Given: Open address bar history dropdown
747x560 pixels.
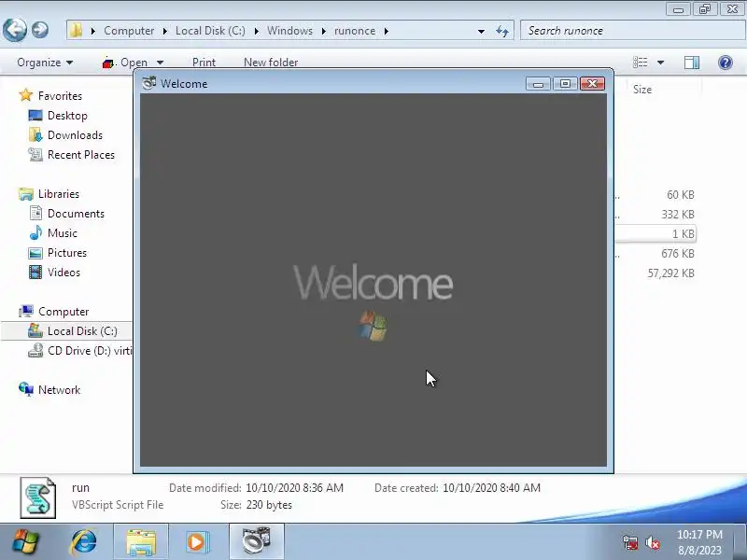Looking at the screenshot, I should point(481,31).
